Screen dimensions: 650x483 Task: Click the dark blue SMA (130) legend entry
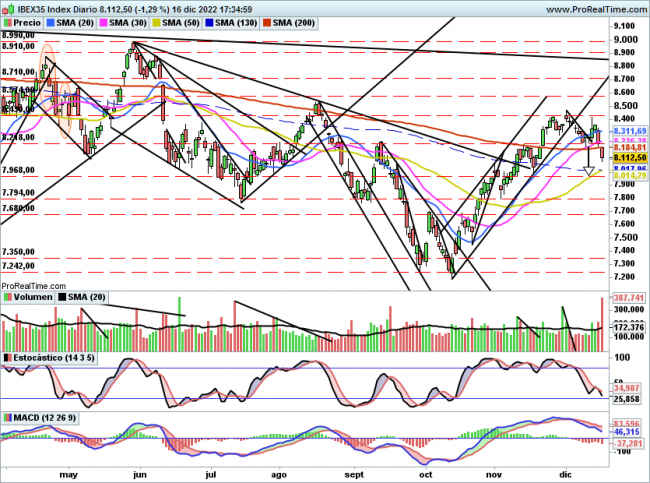coord(231,23)
